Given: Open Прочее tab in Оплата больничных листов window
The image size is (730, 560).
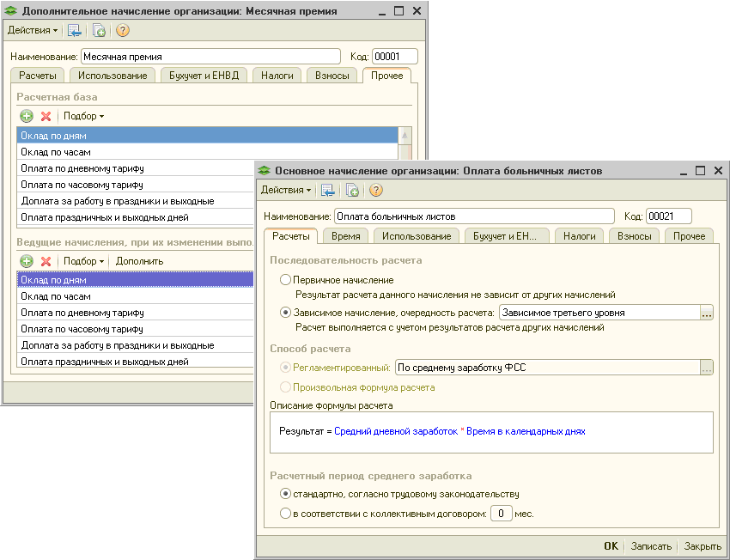Looking at the screenshot, I should tap(690, 236).
